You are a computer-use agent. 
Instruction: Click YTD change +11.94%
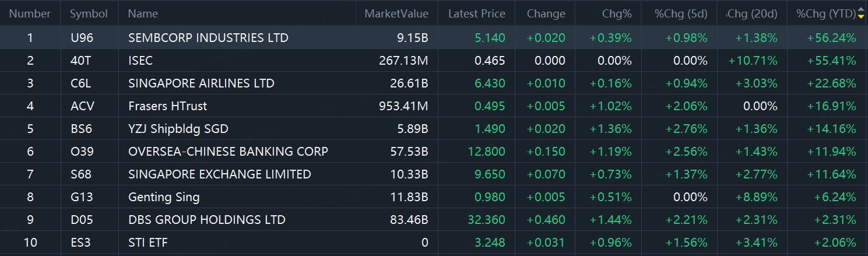click(832, 152)
